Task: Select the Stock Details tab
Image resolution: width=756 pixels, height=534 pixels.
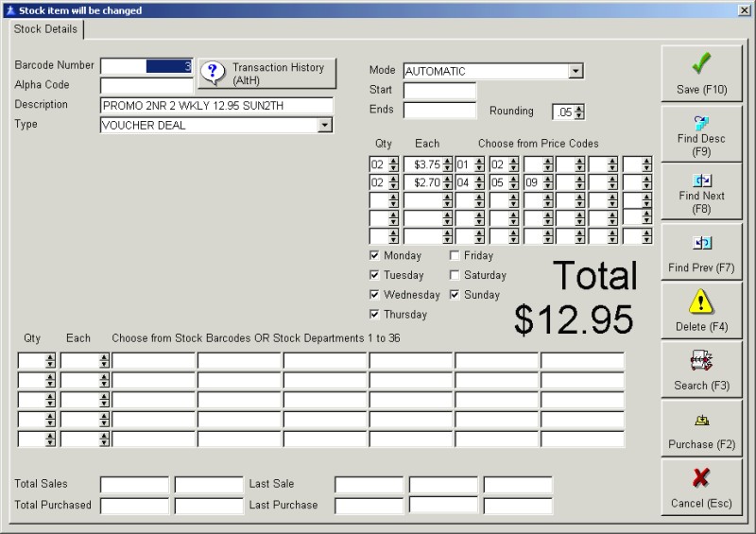Action: 47,29
